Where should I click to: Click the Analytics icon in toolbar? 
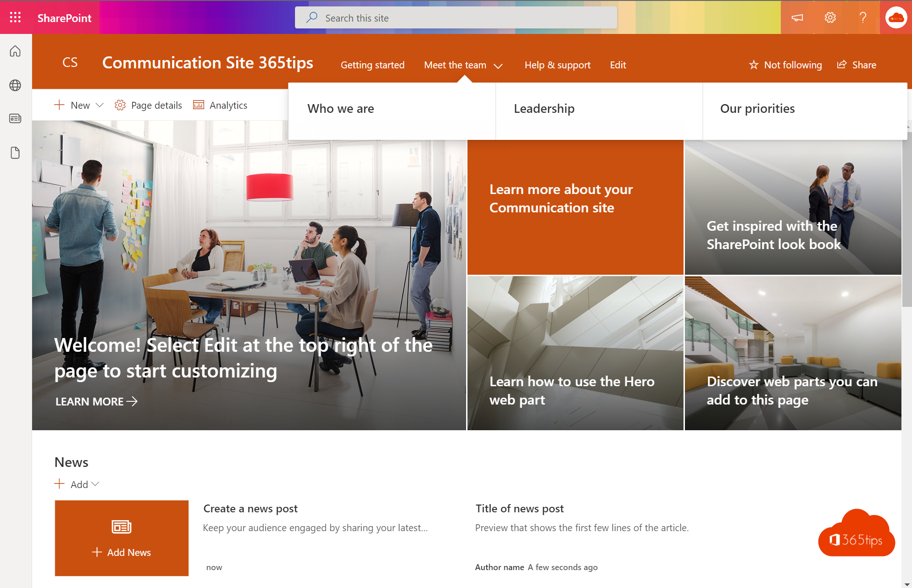[198, 105]
